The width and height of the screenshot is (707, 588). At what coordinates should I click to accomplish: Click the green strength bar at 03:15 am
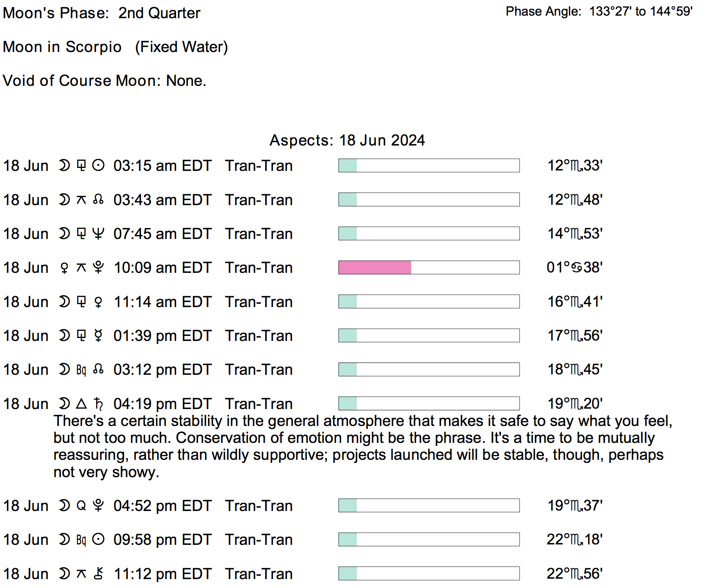click(348, 165)
